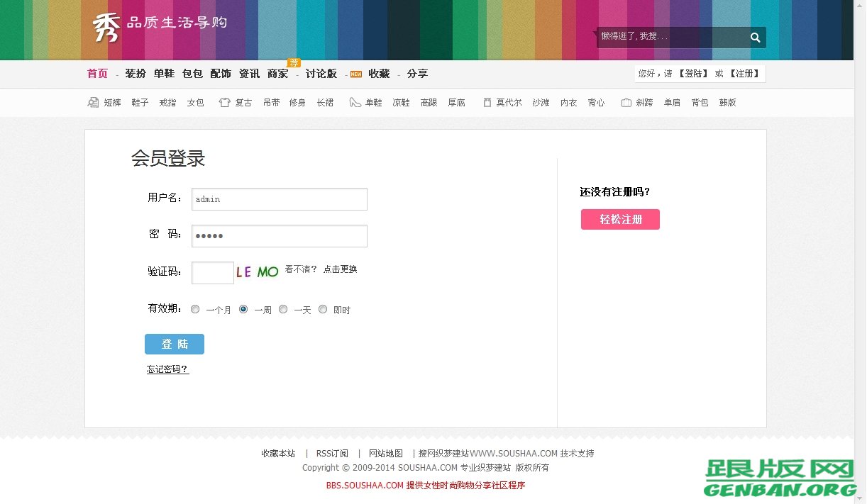The height and width of the screenshot is (504, 867).
Task: Click inside the 验证码 input field
Action: click(212, 272)
